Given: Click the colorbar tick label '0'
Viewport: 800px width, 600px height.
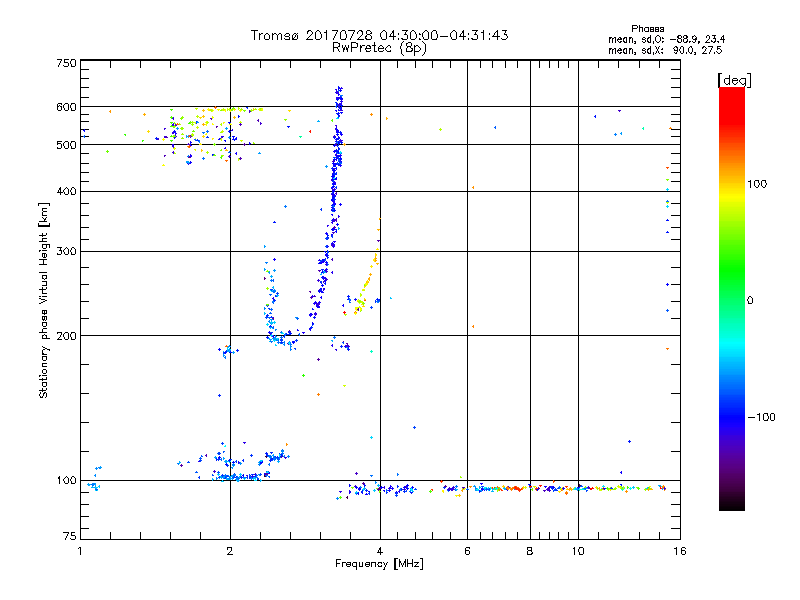Looking at the screenshot, I should (x=750, y=301).
